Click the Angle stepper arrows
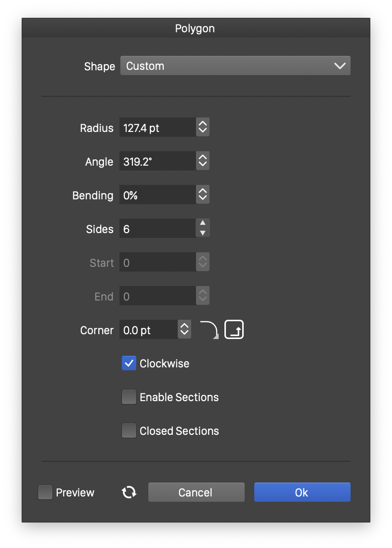 click(x=203, y=161)
